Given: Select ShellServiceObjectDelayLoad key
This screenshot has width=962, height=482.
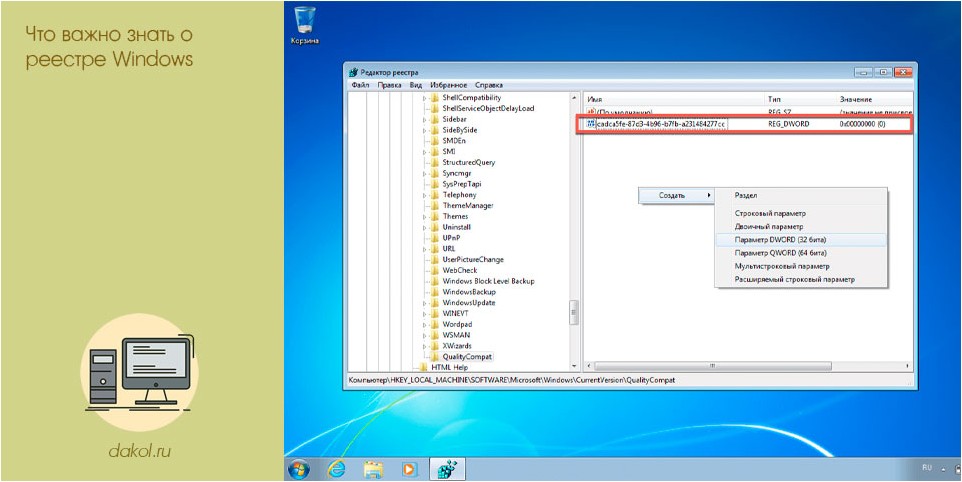Looking at the screenshot, I should pos(488,109).
